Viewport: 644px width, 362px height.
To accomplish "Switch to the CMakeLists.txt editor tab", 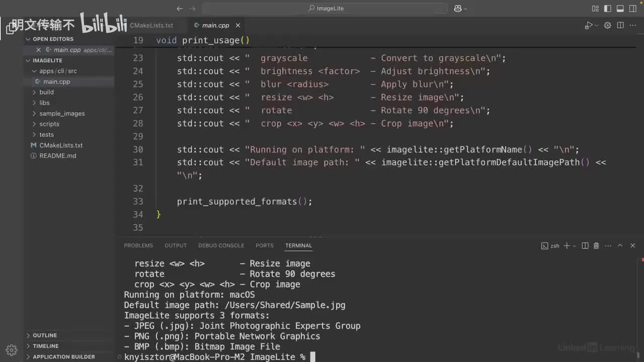I will click(151, 25).
